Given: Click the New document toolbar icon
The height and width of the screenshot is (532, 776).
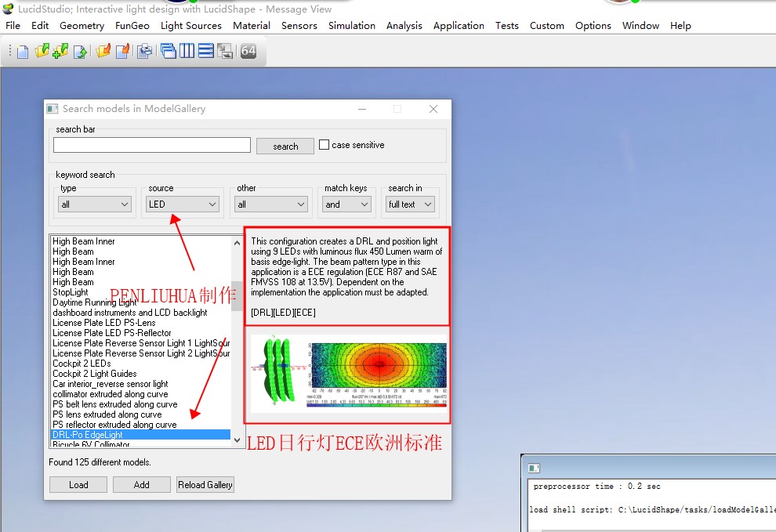Looking at the screenshot, I should pos(23,51).
